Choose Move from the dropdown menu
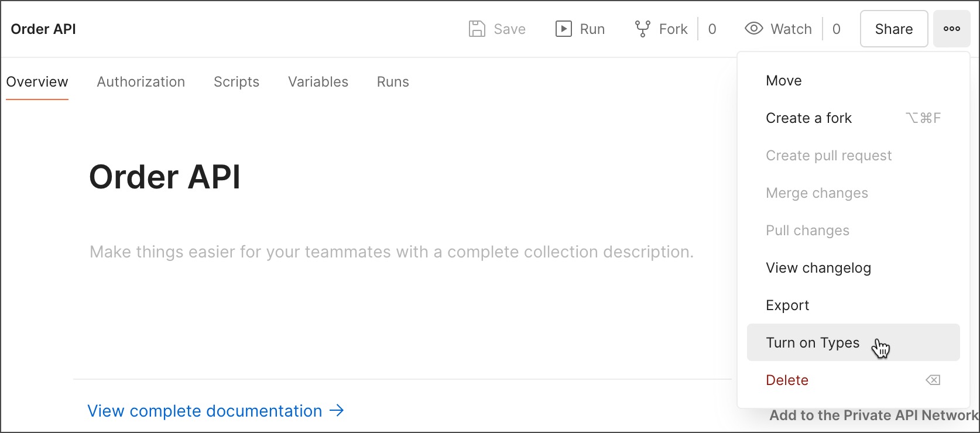Image resolution: width=980 pixels, height=433 pixels. click(783, 81)
